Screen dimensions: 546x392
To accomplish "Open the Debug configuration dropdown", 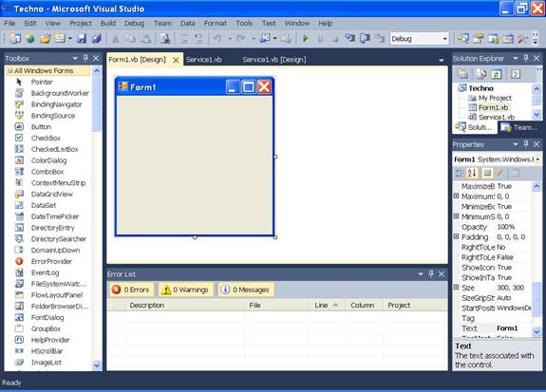I will click(444, 39).
